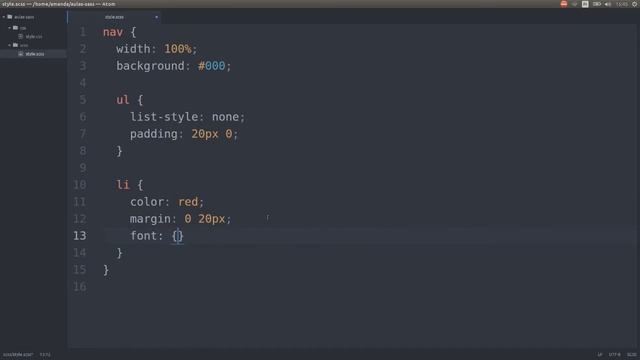
Task: Click the closing brace on line 15
Action: (106, 270)
